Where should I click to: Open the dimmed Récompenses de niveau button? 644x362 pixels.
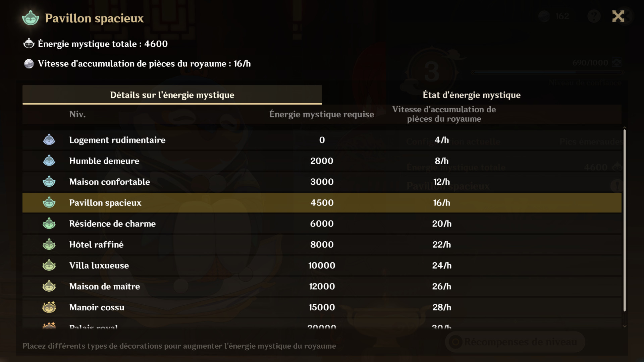coord(515,342)
